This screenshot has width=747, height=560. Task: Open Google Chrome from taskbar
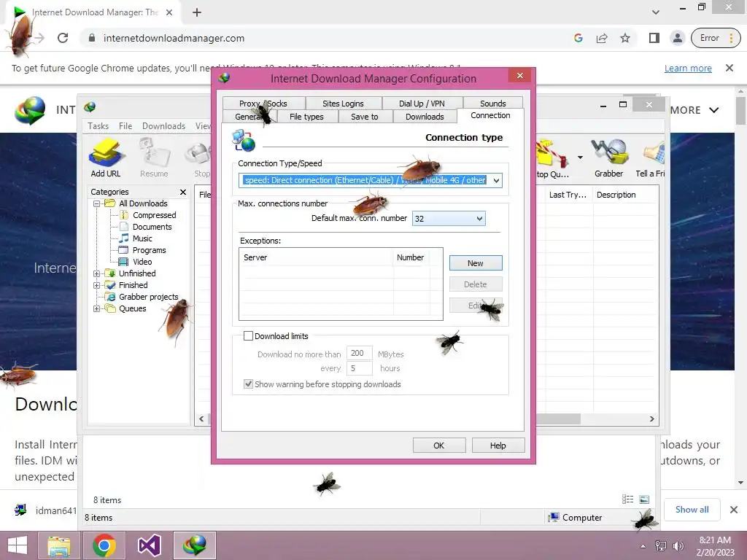tap(104, 545)
